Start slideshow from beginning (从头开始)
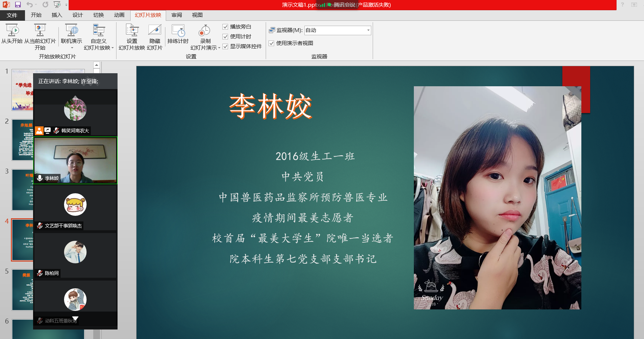The height and width of the screenshot is (339, 644). pyautogui.click(x=13, y=35)
